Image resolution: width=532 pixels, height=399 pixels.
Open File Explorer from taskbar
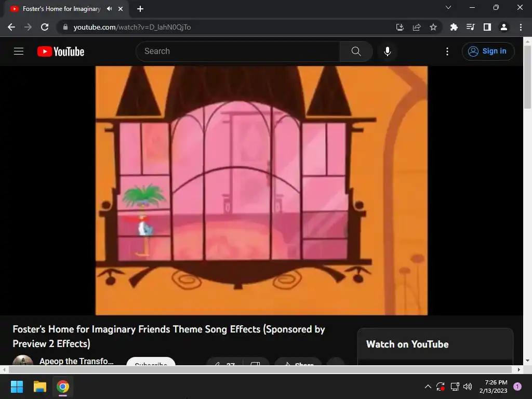coord(39,387)
